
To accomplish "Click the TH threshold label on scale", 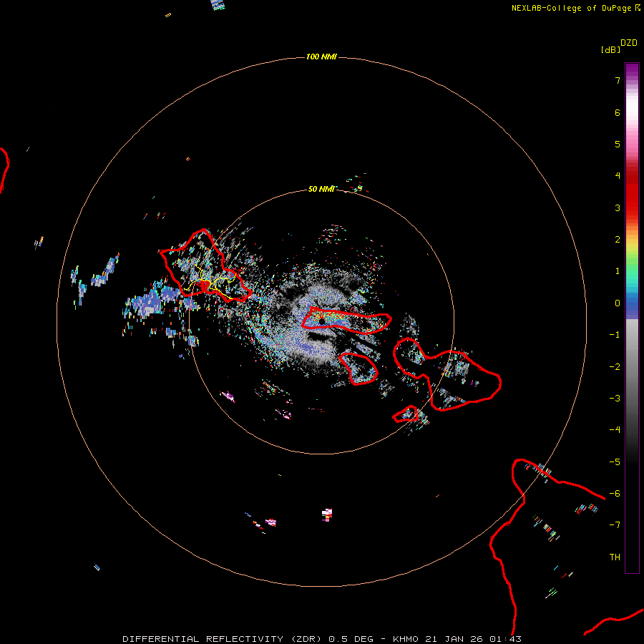I will 615,557.
